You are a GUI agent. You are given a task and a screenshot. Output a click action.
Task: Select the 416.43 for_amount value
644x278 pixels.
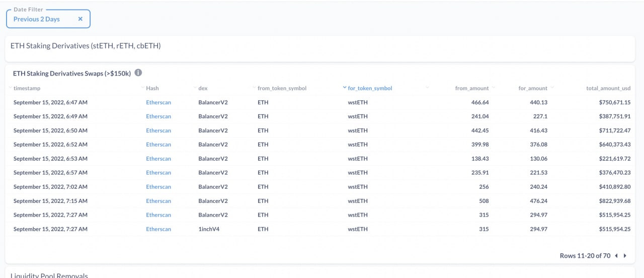[x=538, y=130]
